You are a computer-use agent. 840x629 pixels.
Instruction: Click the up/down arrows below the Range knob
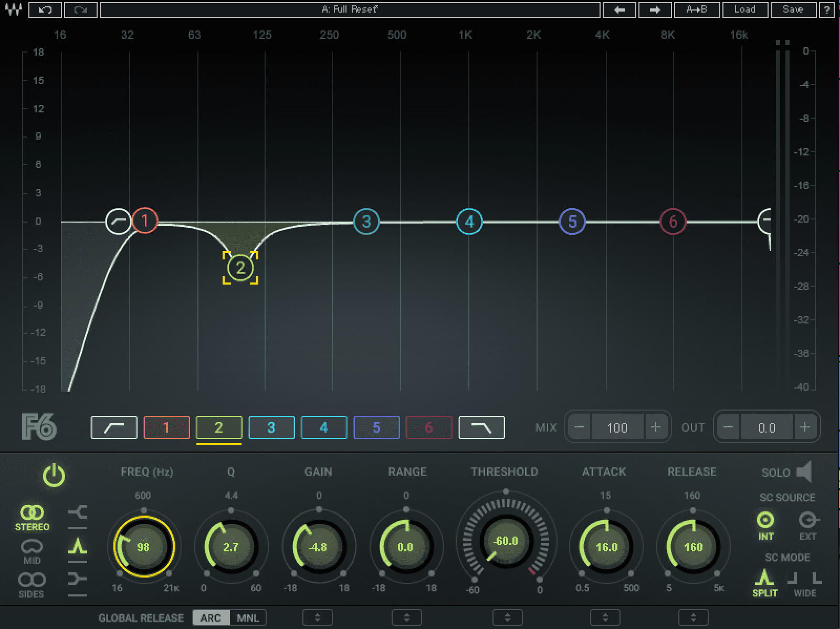coord(406,617)
